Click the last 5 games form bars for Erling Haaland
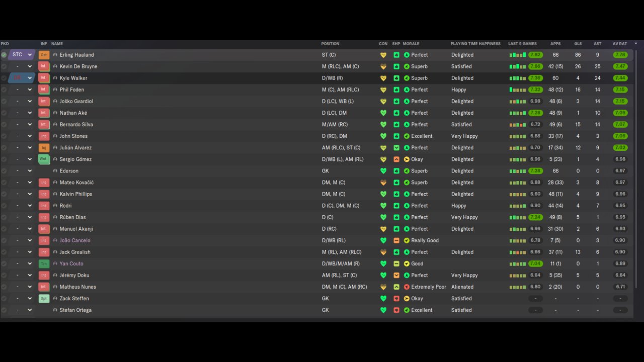Image resolution: width=644 pixels, height=362 pixels. [x=518, y=55]
